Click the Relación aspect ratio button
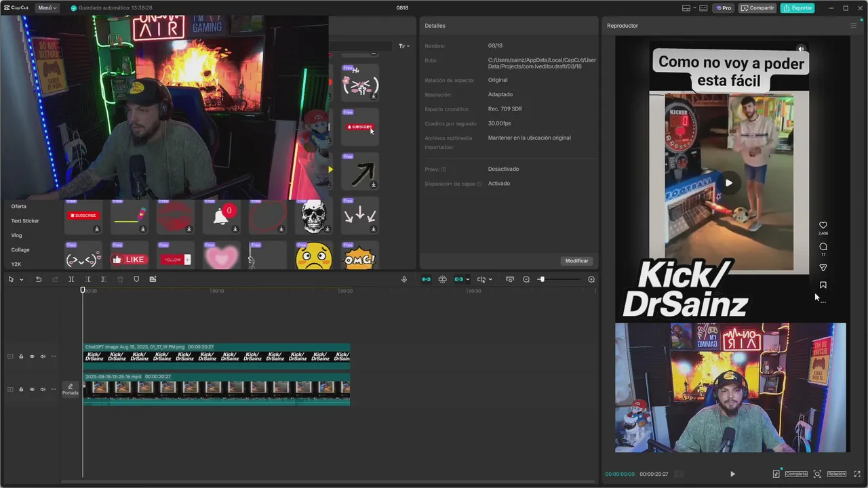 tap(836, 474)
